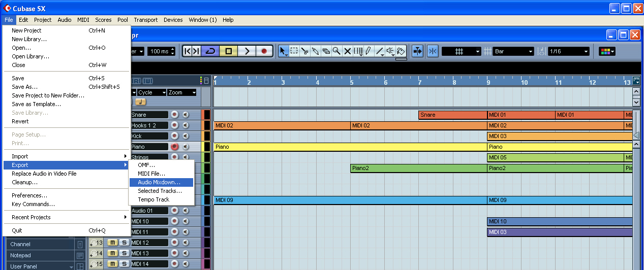Image resolution: width=644 pixels, height=270 pixels.
Task: Enable record on the Hooks 1 2 track
Action: coord(175,125)
